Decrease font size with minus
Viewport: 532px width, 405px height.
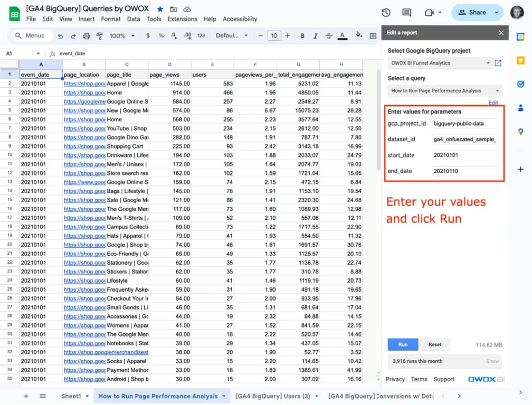[x=261, y=35]
